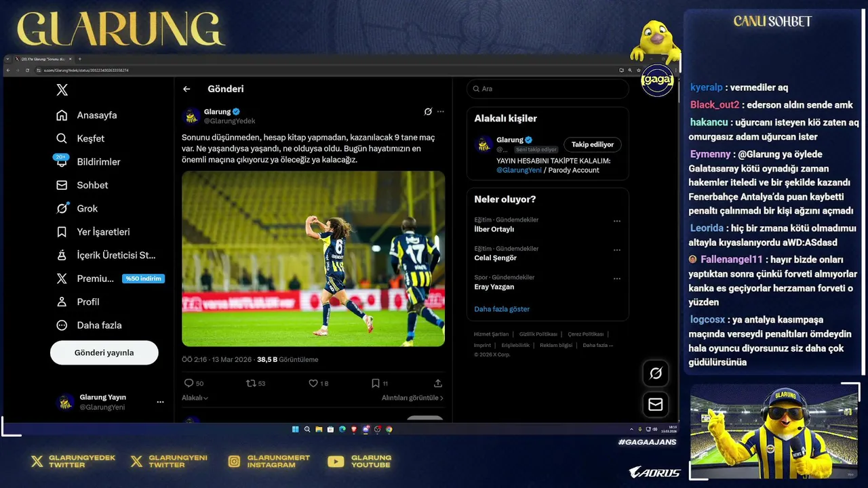Click the %50 indirim badge
Image resolution: width=868 pixels, height=488 pixels.
(143, 279)
